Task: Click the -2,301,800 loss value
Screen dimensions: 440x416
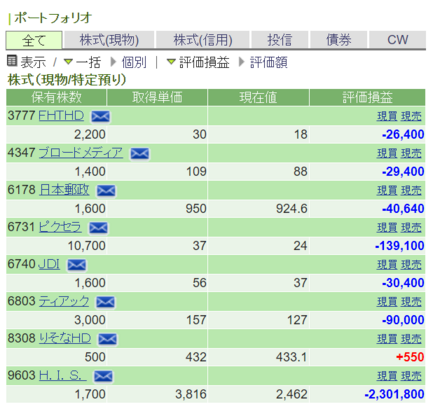Action: (394, 394)
